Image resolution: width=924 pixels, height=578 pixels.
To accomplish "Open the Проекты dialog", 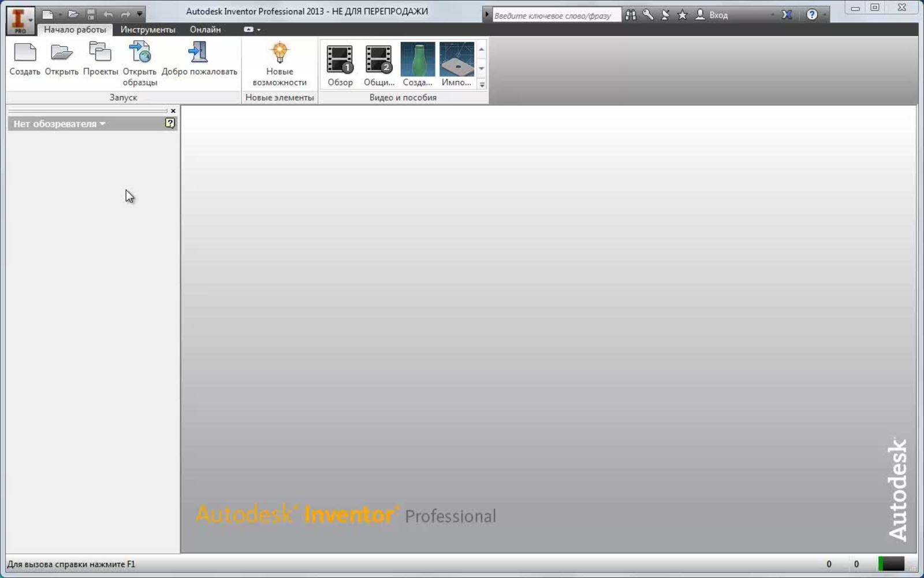I will point(100,59).
